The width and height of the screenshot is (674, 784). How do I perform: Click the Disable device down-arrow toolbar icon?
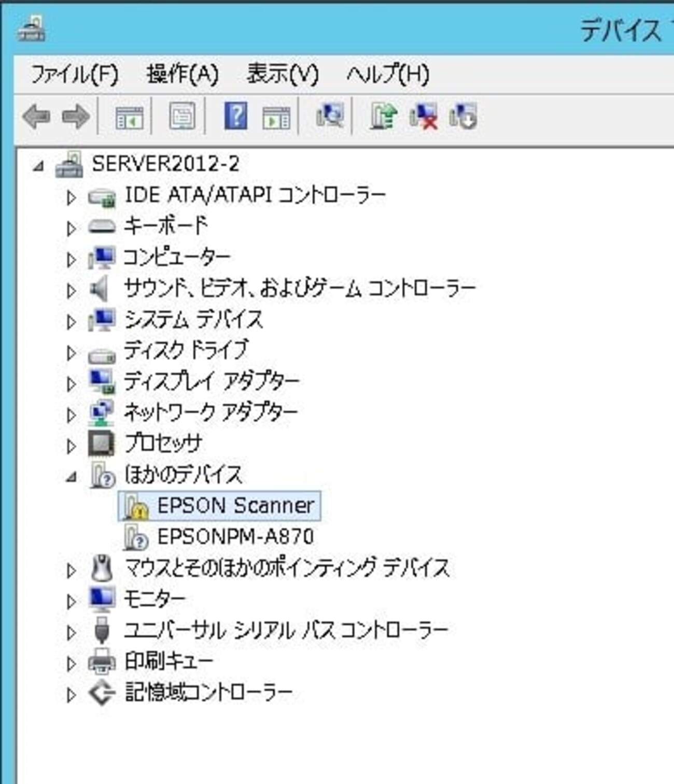463,116
